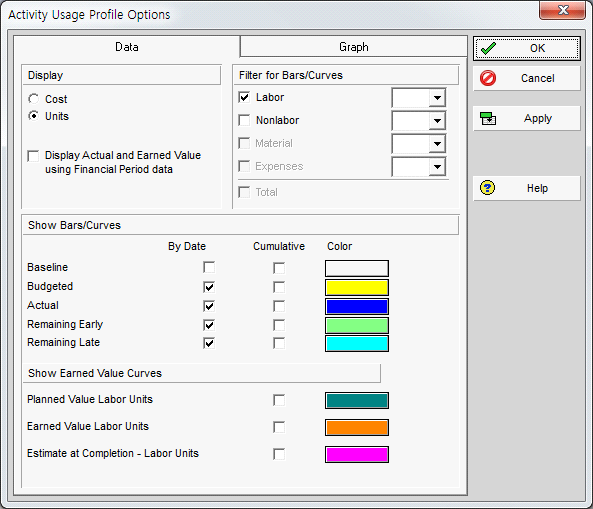This screenshot has width=593, height=509.
Task: Check the Nonlabor filter checkbox
Action: coord(244,120)
